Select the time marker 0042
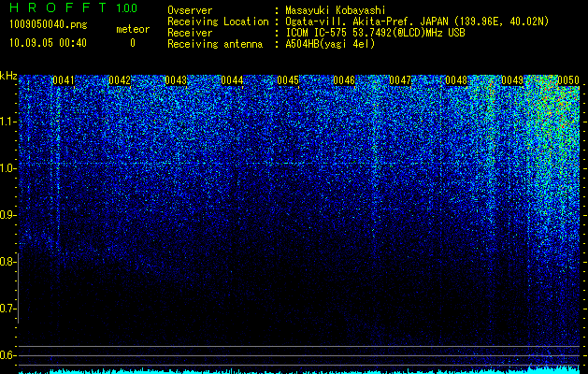Screen dimensions: 588x374 120,80
